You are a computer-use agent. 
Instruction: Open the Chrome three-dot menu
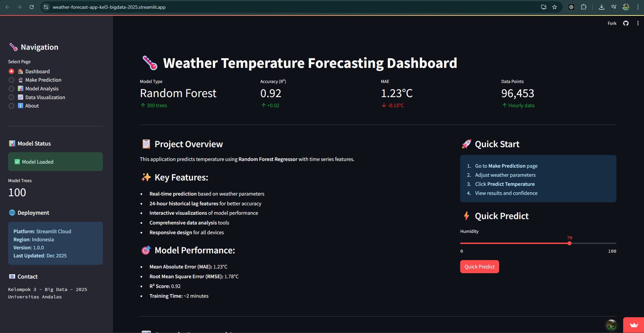point(638,7)
